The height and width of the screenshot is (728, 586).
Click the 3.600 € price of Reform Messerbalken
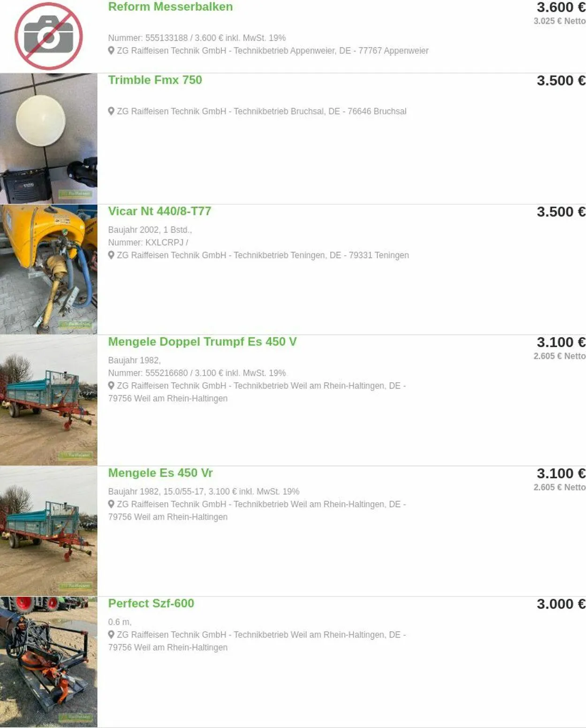[x=561, y=7]
